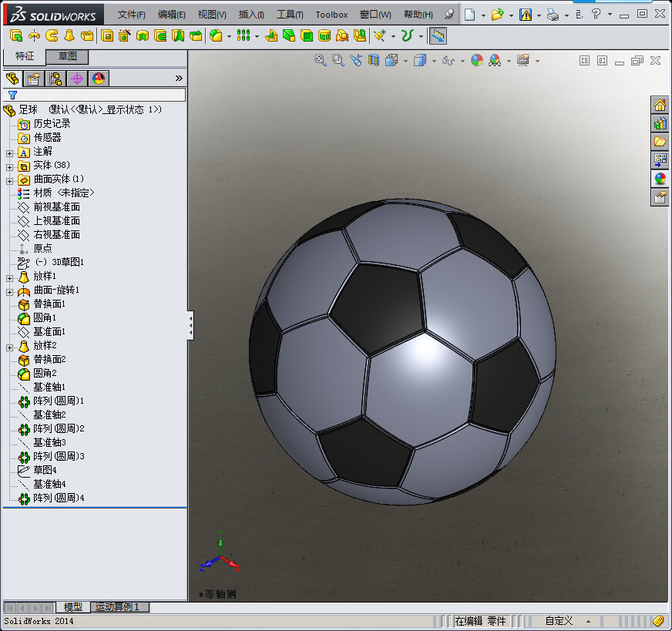Image resolution: width=672 pixels, height=631 pixels.
Task: Expand the manager tabs double chevron
Action: point(179,79)
